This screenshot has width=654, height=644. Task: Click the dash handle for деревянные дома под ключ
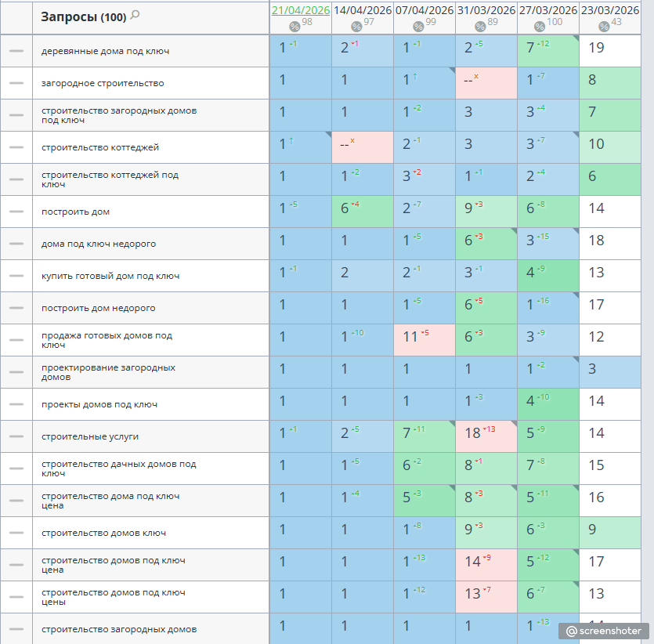pos(16,51)
